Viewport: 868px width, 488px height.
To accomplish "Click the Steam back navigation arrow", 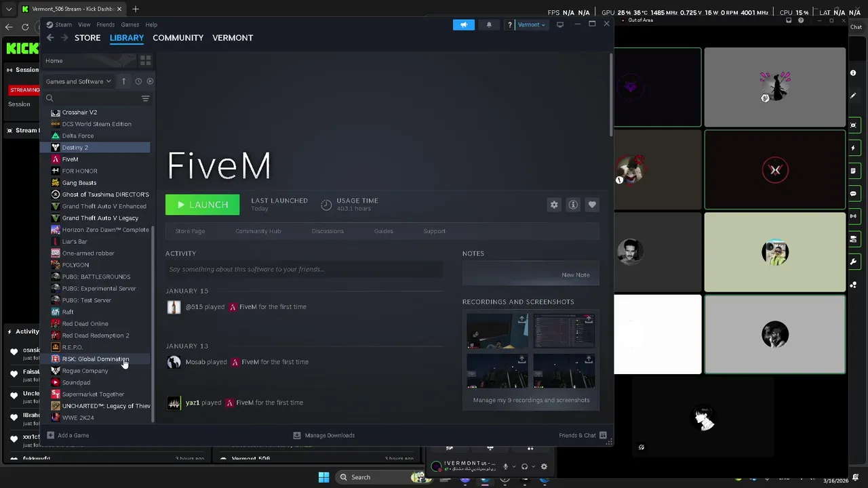I will 50,38.
